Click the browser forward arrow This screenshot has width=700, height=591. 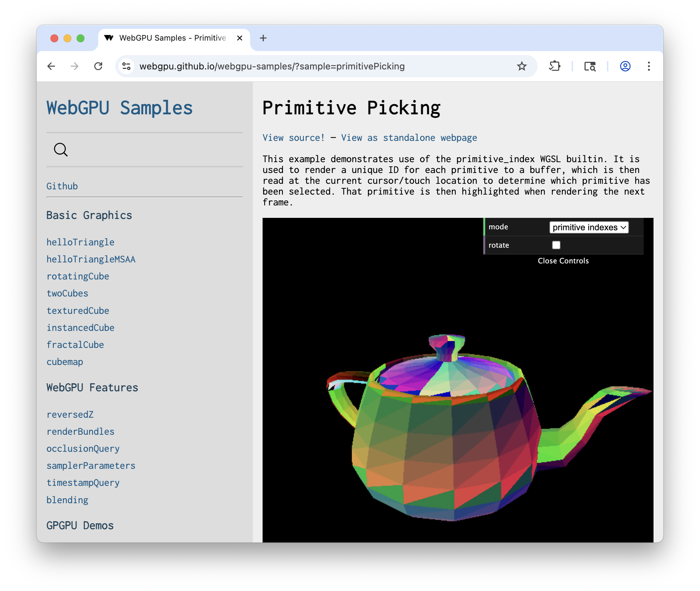(x=74, y=66)
